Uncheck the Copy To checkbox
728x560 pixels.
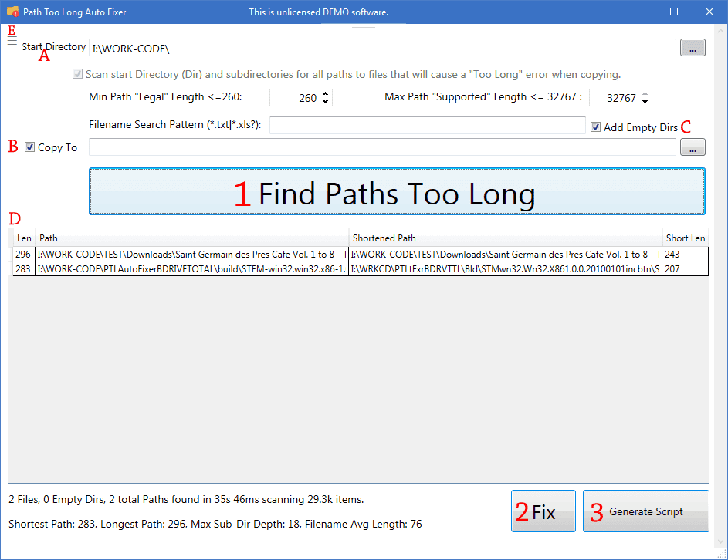(x=29, y=147)
